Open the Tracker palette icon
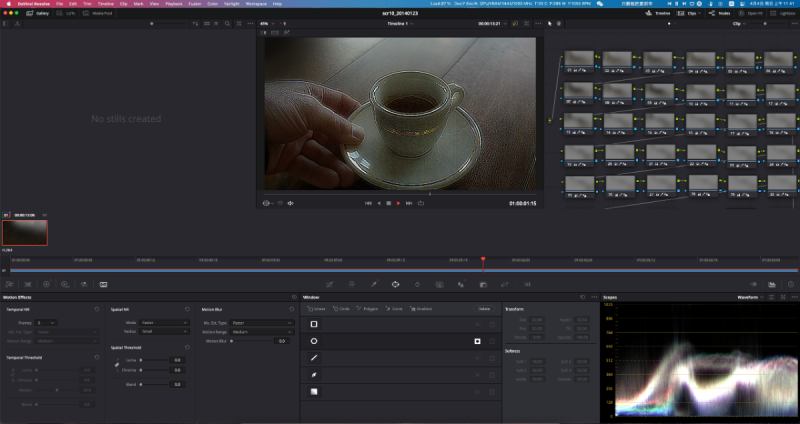Viewport: 800px width, 424px height. (417, 285)
